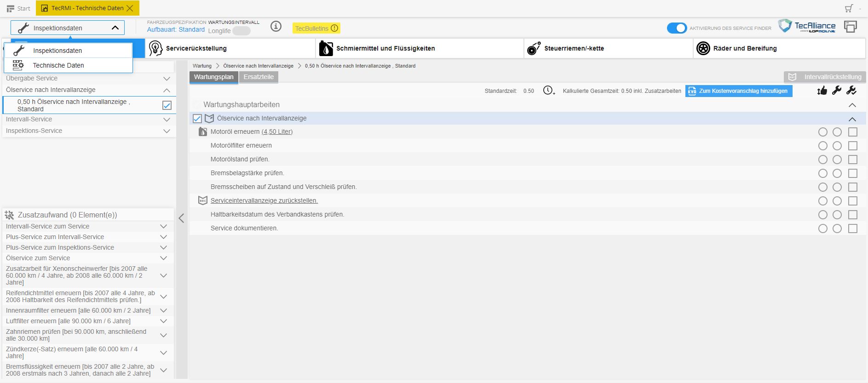
Task: Open the Start tab
Action: [18, 8]
